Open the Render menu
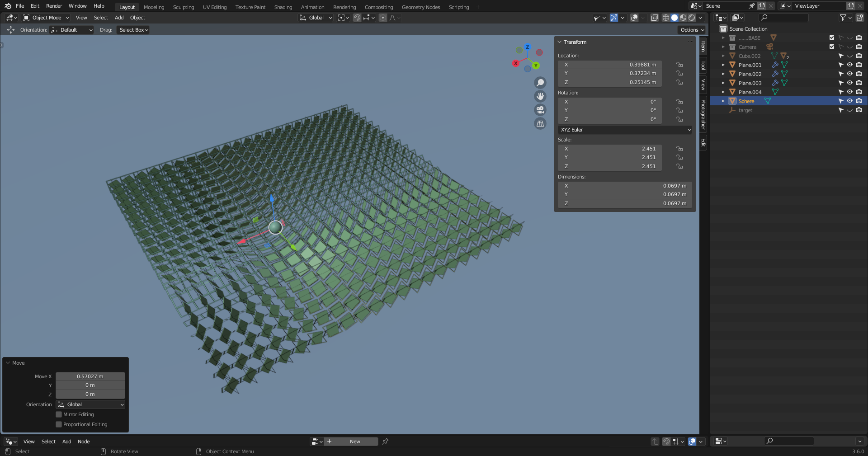This screenshot has height=456, width=868. pyautogui.click(x=54, y=6)
